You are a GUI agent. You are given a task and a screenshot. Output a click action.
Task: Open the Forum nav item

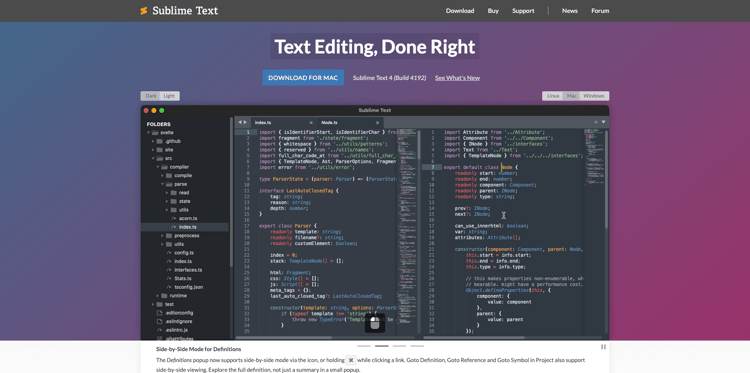click(600, 11)
